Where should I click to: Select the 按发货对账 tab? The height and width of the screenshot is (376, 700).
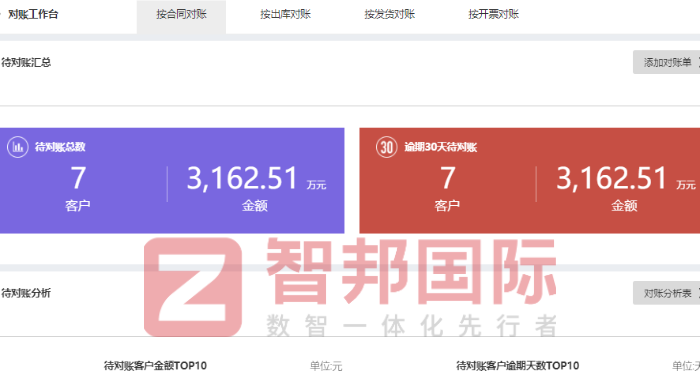click(x=389, y=15)
